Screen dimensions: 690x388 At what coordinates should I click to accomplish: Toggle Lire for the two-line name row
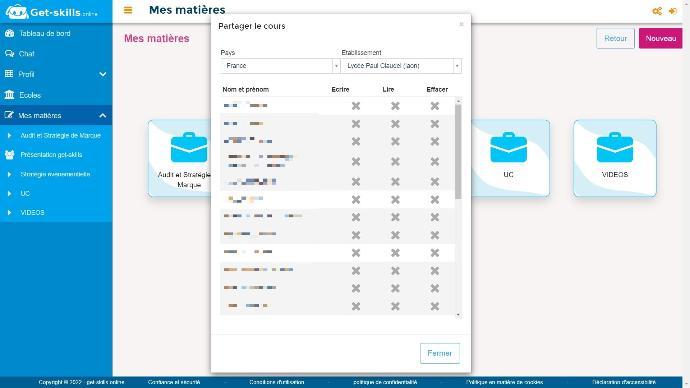395,161
